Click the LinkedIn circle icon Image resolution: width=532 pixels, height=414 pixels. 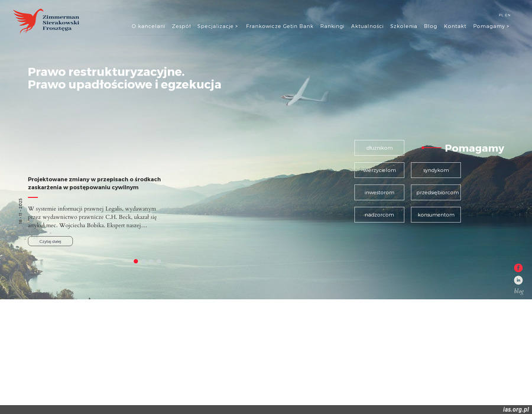pos(518,280)
